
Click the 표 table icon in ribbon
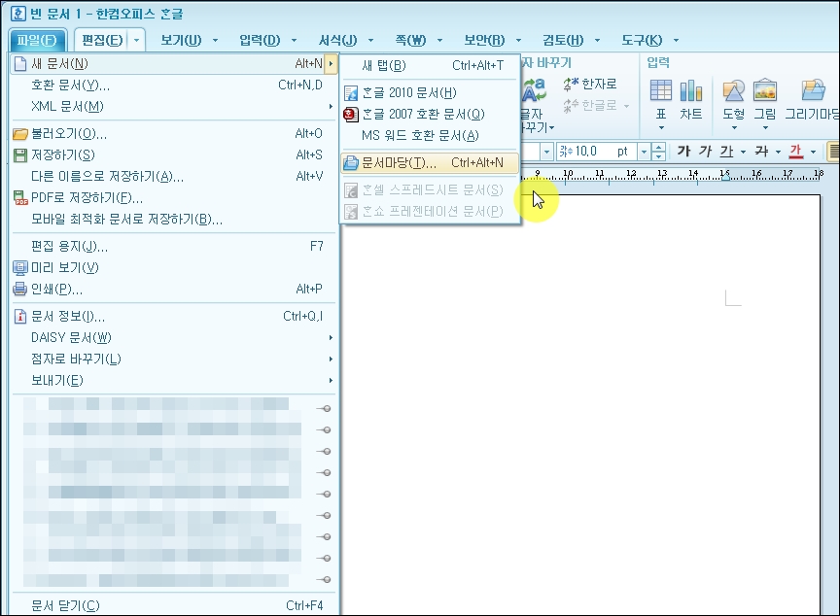pyautogui.click(x=660, y=90)
